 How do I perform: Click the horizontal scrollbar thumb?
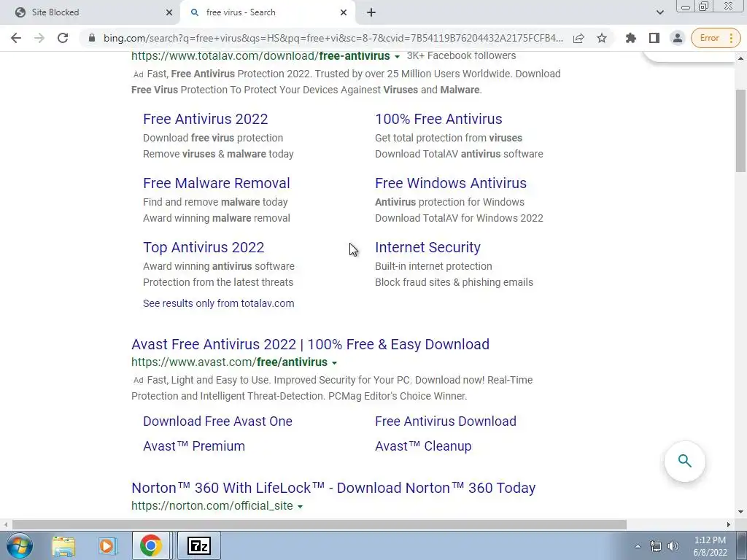[320, 524]
